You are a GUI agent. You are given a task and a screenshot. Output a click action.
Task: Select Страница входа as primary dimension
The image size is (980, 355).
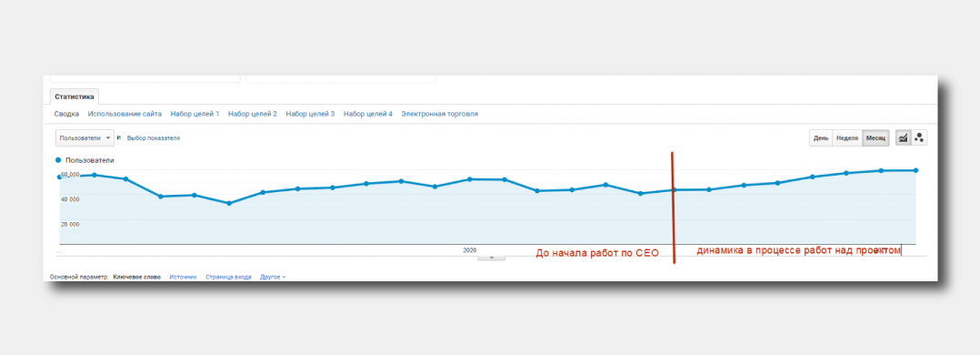tap(228, 277)
